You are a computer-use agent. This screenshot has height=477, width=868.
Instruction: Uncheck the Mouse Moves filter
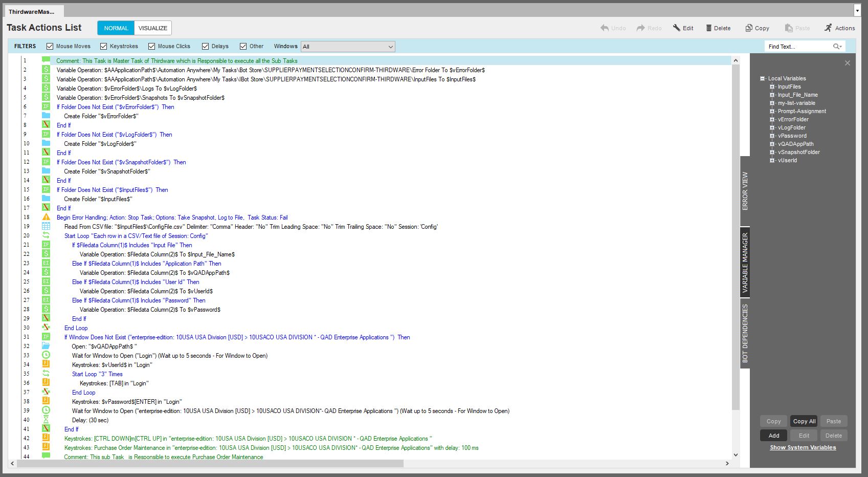coord(50,47)
